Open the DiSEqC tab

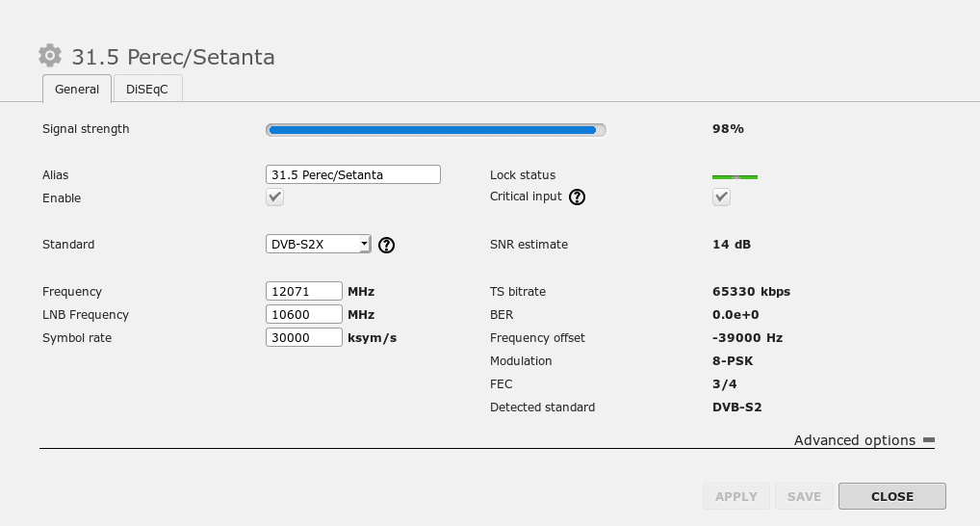tap(147, 89)
